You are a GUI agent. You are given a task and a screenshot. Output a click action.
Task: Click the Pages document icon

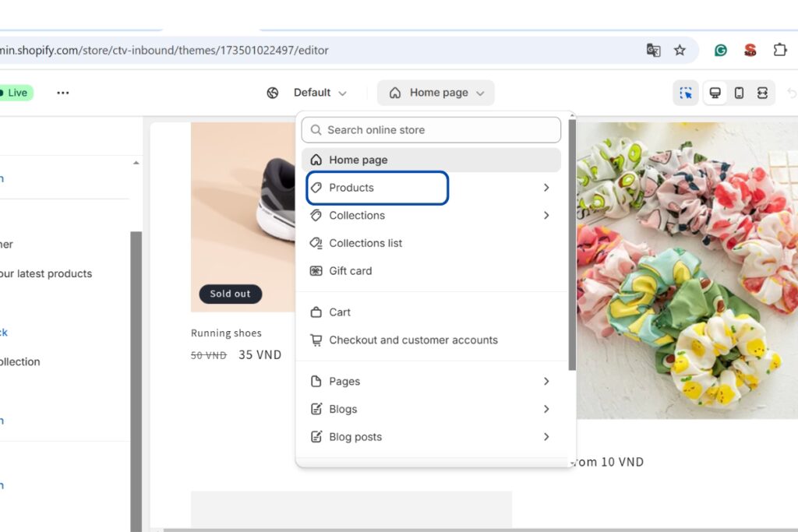316,381
